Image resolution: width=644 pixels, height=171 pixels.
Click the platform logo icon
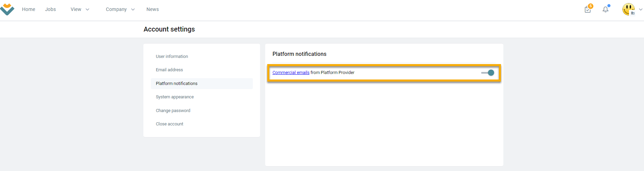pos(7,9)
